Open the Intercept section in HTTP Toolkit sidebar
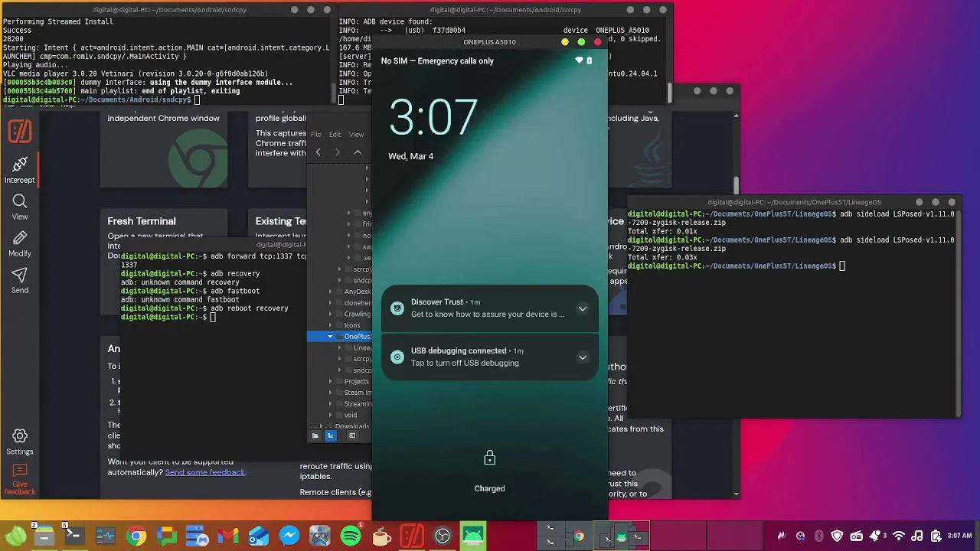 [20, 170]
